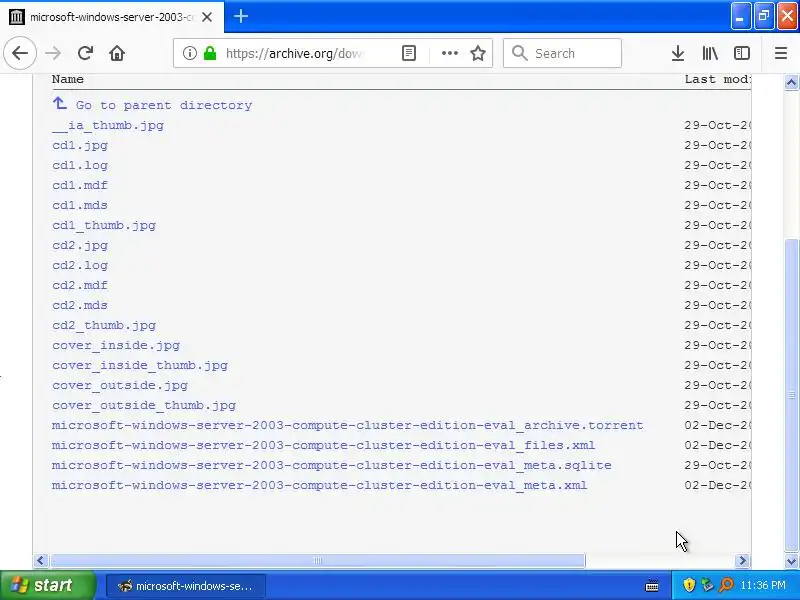
Task: Open the cover_outside.jpg link
Action: pos(120,385)
